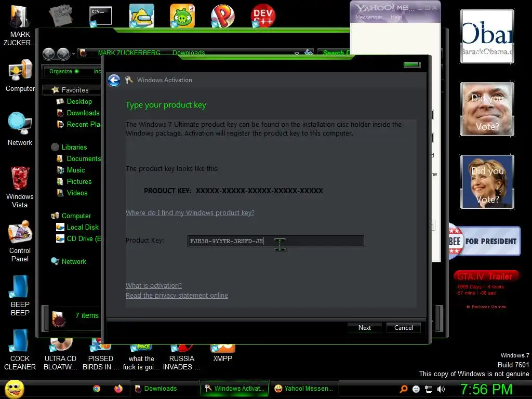Click MARK ZUCKERBERG in the address bar
Image resolution: width=532 pixels, height=399 pixels.
tap(129, 52)
